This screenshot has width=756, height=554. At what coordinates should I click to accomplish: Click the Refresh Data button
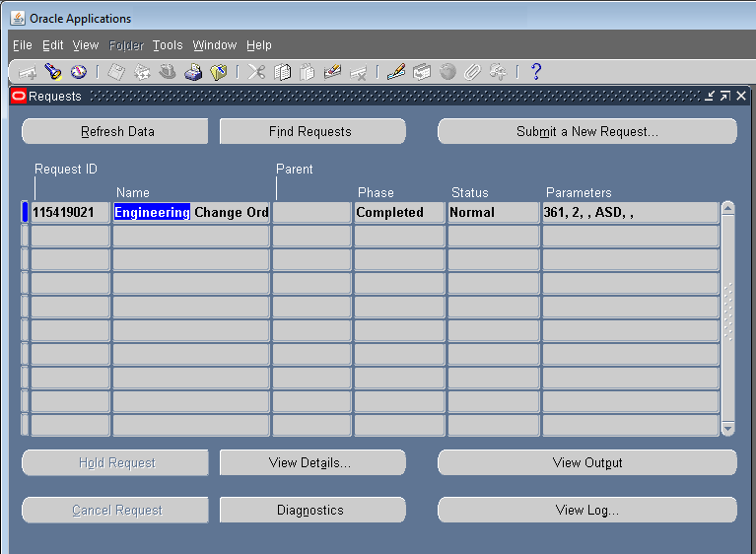coord(115,132)
